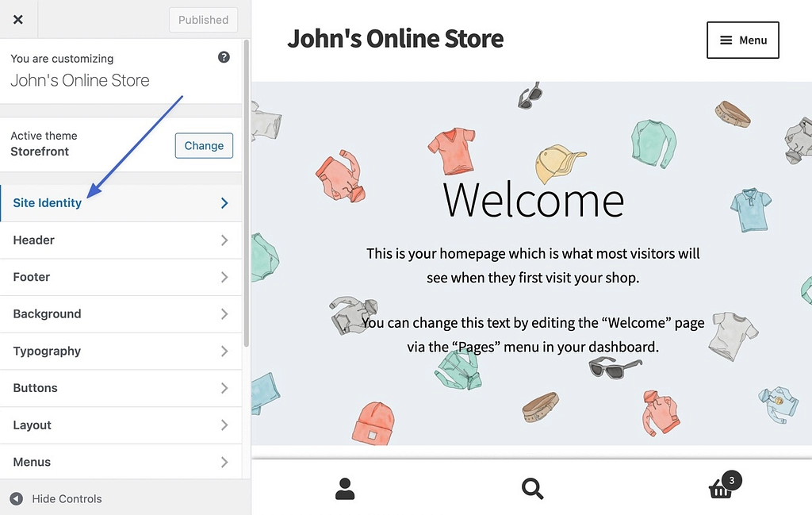Change the active Storefront theme
Screen dimensions: 812x515
[204, 145]
